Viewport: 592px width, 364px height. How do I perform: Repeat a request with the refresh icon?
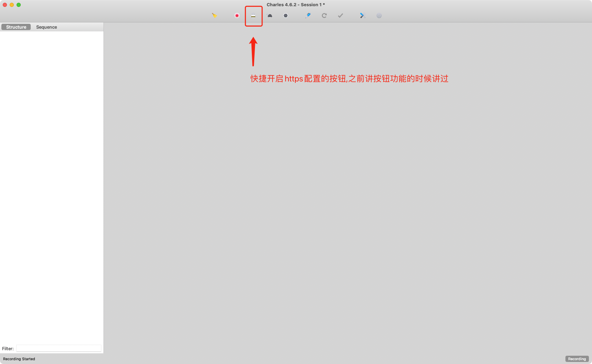pyautogui.click(x=324, y=16)
